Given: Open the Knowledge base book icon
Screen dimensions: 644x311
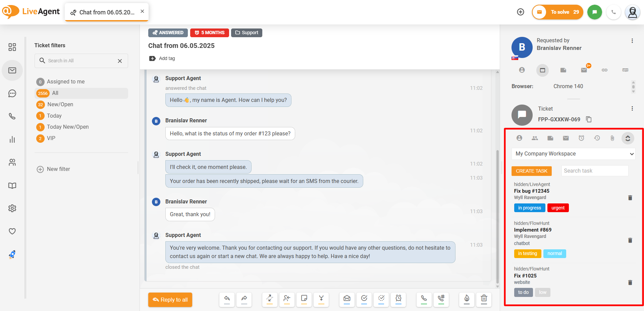Looking at the screenshot, I should [12, 186].
